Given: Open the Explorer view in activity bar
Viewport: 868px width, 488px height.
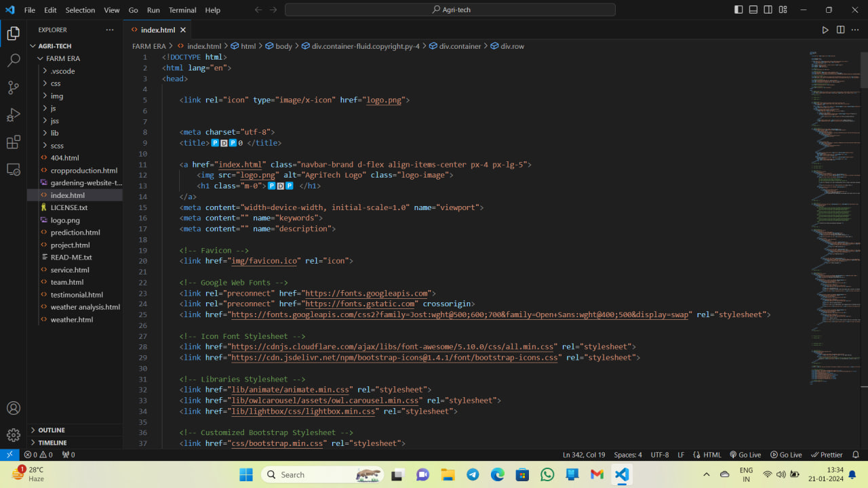Looking at the screenshot, I should (13, 33).
